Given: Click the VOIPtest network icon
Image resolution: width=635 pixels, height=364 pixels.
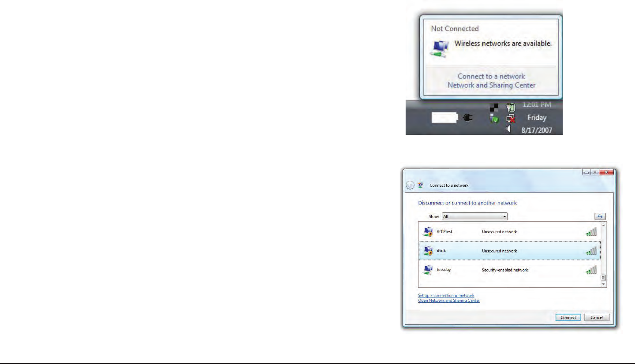Looking at the screenshot, I should tap(427, 232).
